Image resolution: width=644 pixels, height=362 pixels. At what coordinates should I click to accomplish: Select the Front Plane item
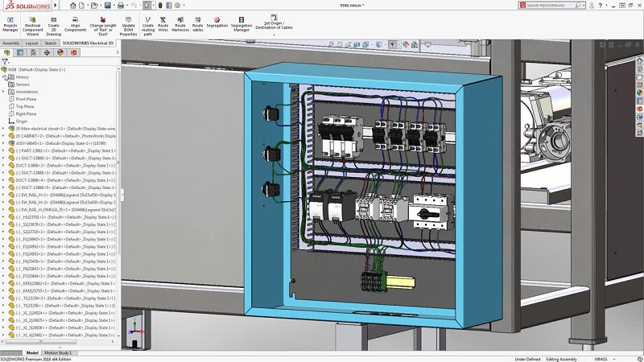click(27, 99)
